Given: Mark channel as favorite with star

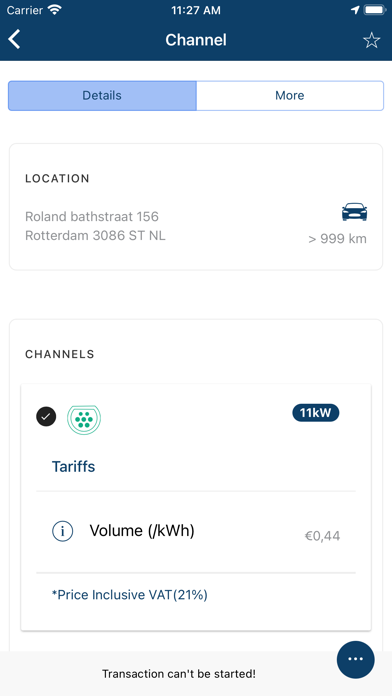Looking at the screenshot, I should (x=372, y=40).
